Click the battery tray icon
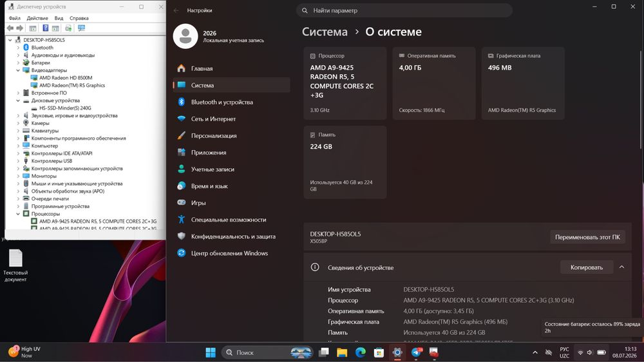The width and height of the screenshot is (644, 362). point(601,352)
